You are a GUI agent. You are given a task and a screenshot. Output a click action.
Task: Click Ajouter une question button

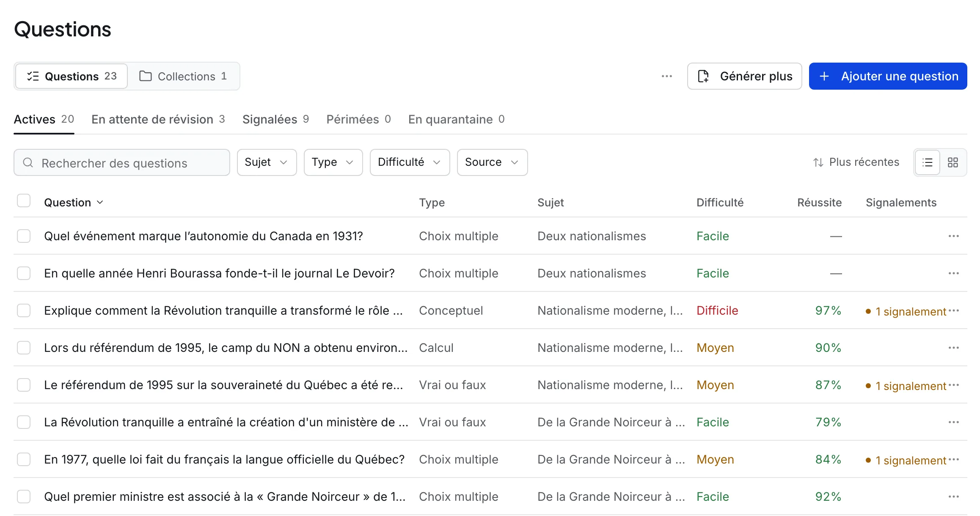point(888,76)
